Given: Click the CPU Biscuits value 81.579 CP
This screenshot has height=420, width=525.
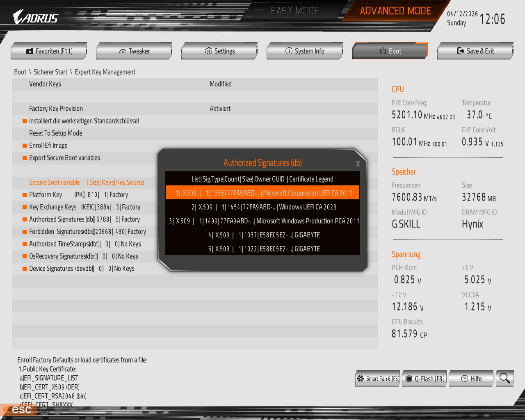Looking at the screenshot, I should [x=409, y=334].
